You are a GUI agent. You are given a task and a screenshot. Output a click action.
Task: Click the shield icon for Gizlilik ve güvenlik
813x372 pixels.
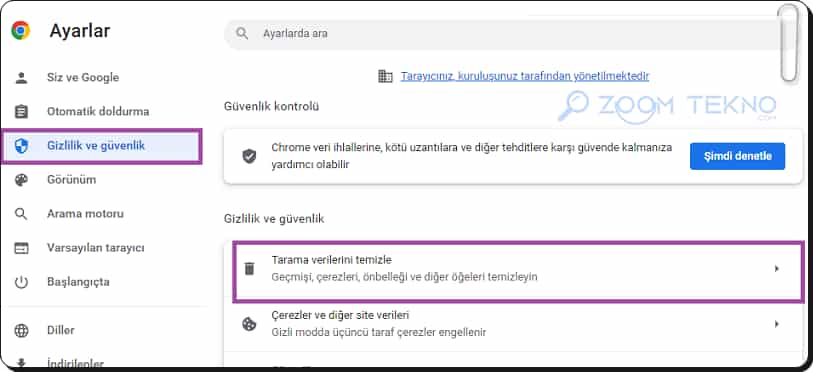(x=21, y=146)
